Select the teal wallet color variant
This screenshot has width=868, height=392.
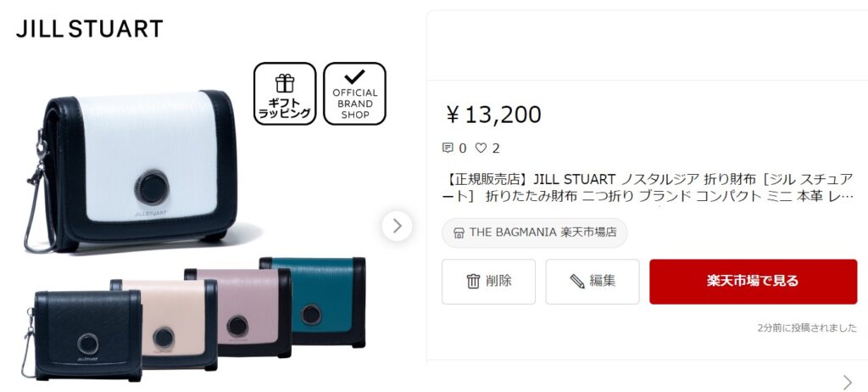(314, 302)
